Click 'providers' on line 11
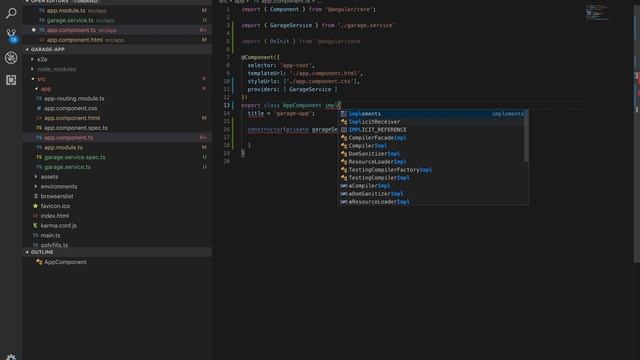This screenshot has width=640, height=360. coord(262,89)
